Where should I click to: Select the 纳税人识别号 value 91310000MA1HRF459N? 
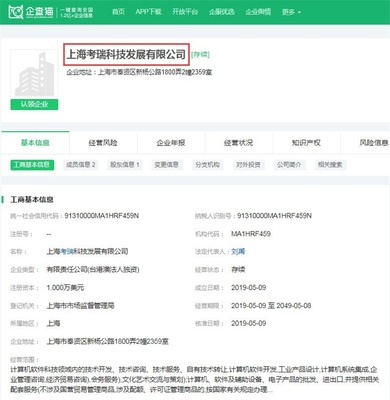point(274,216)
